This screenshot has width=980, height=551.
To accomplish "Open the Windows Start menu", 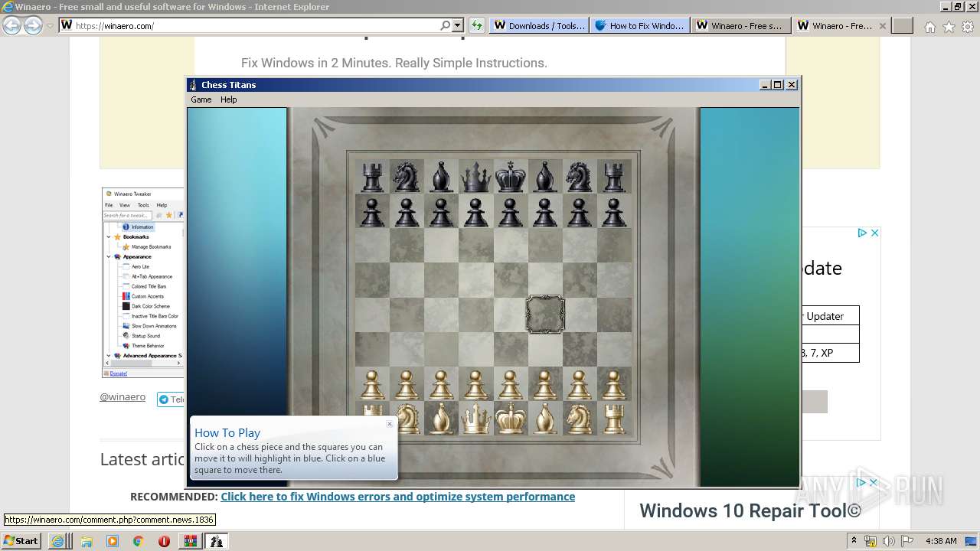I will click(21, 540).
